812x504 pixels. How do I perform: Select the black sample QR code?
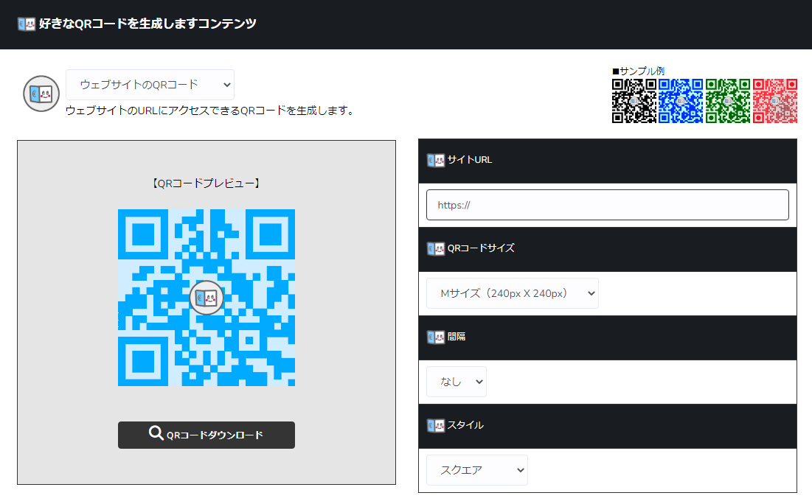(634, 101)
